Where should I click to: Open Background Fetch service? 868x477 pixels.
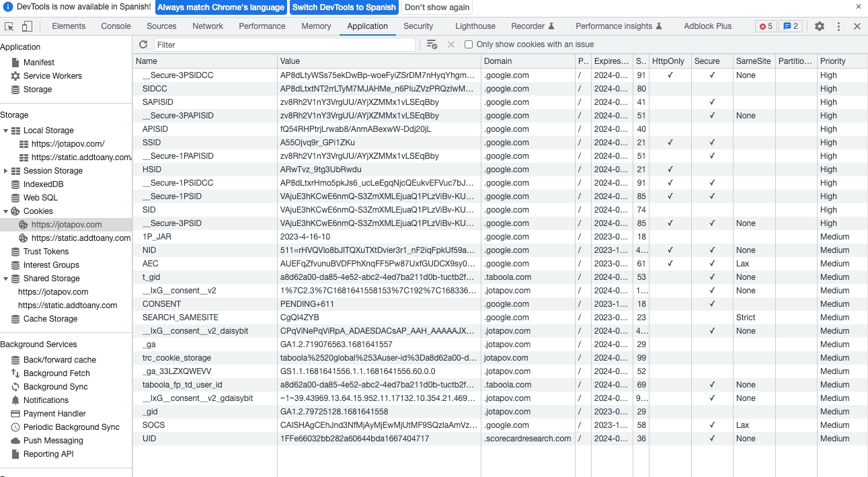point(56,373)
